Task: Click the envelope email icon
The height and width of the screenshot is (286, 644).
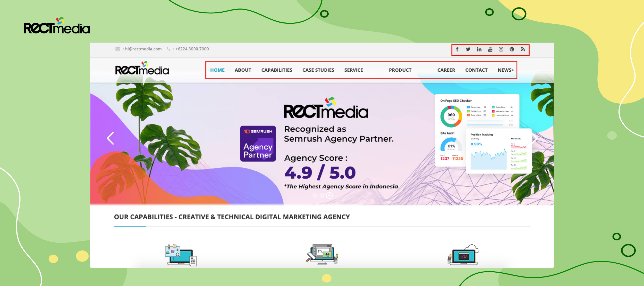Action: [x=118, y=49]
